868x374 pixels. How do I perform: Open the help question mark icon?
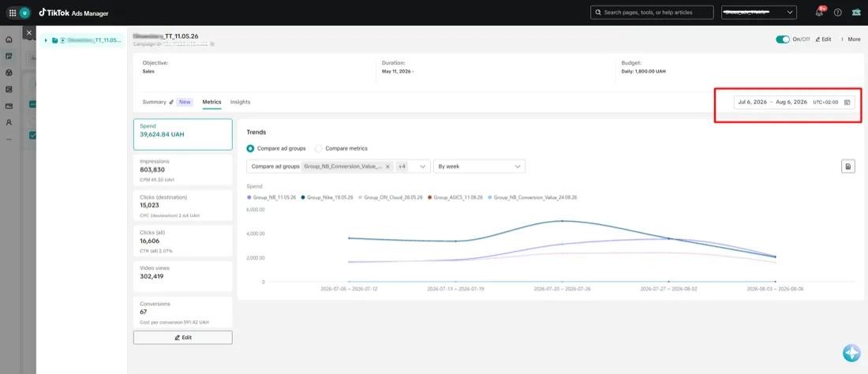[x=837, y=12]
